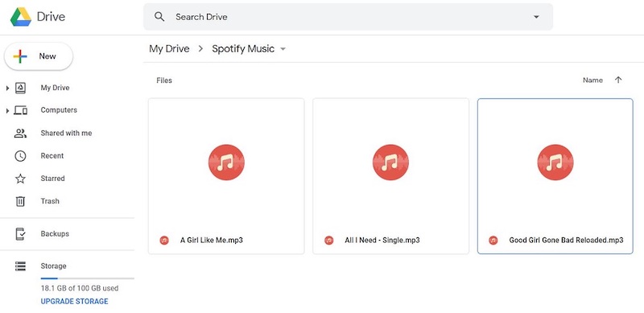Open Trash section
Viewport: 644px width, 313px height.
pyautogui.click(x=50, y=201)
